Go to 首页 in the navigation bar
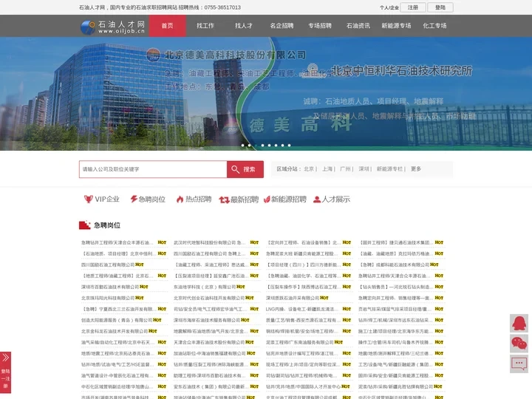The height and width of the screenshot is (399, 532). click(x=167, y=26)
